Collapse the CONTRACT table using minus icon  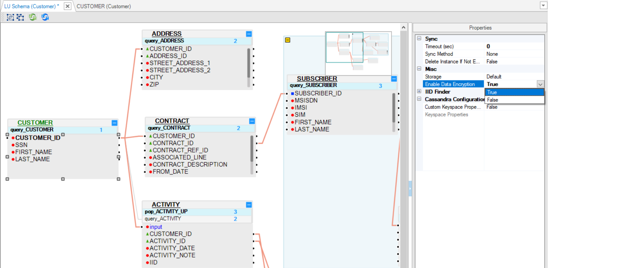[x=252, y=121]
